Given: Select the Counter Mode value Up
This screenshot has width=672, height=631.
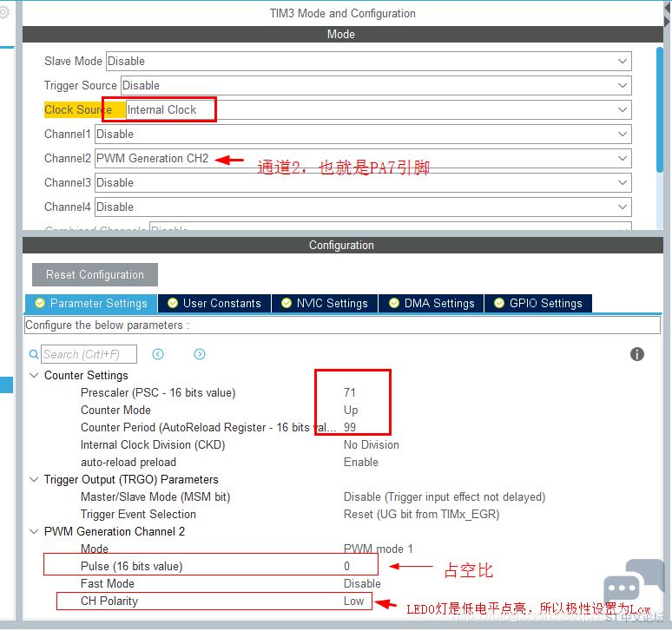Looking at the screenshot, I should click(351, 410).
